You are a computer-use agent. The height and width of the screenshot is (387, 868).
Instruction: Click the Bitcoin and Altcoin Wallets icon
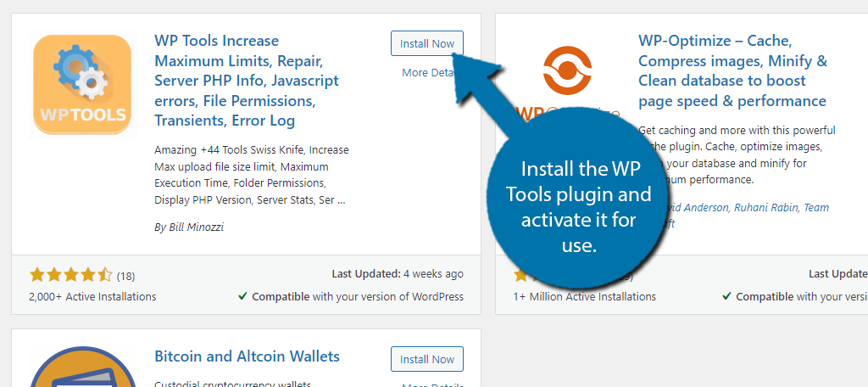coord(82,367)
